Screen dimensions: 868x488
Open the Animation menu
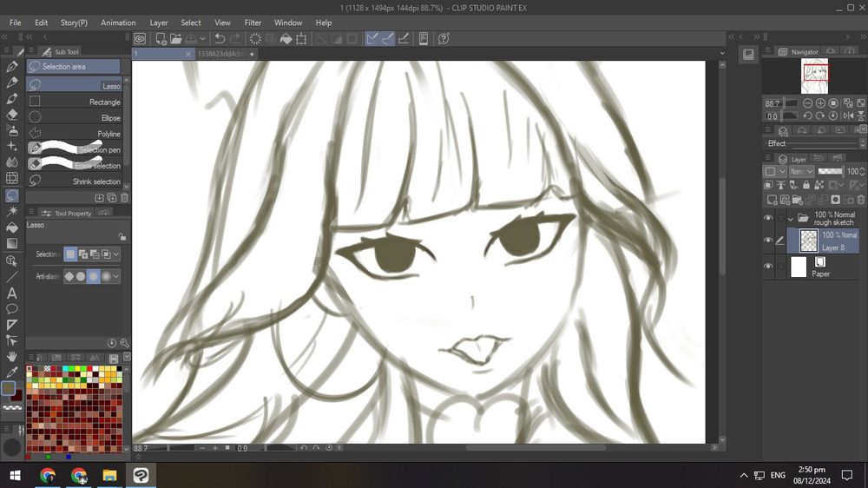[118, 23]
